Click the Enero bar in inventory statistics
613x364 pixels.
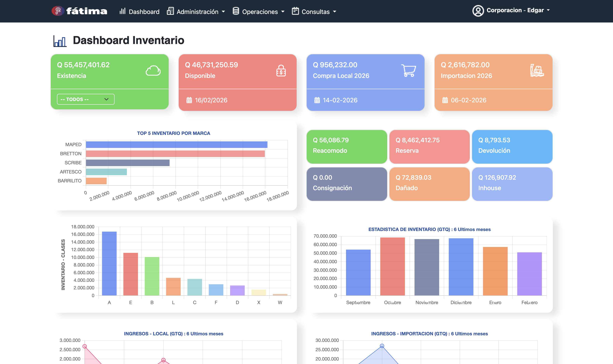tap(495, 271)
